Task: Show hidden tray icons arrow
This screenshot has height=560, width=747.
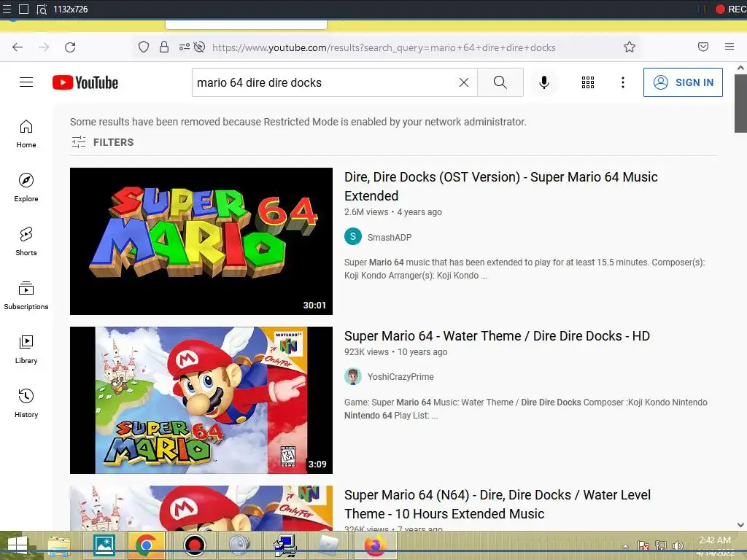Action: click(626, 546)
